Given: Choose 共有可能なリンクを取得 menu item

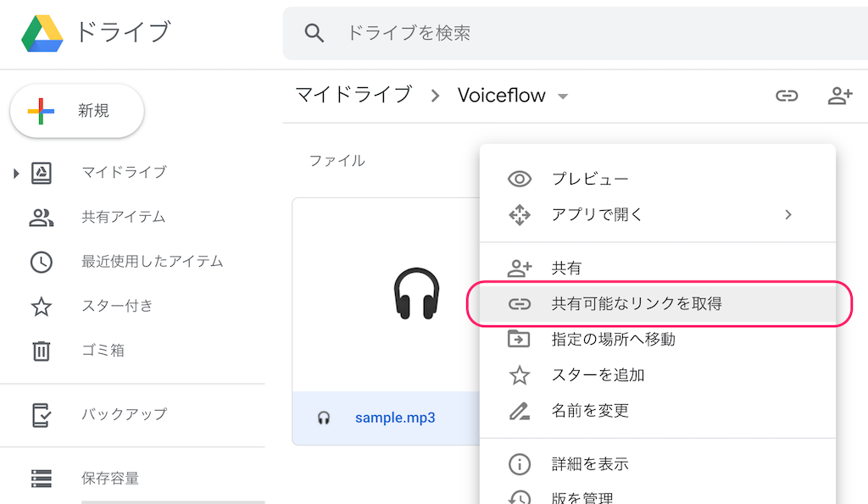Looking at the screenshot, I should (658, 304).
